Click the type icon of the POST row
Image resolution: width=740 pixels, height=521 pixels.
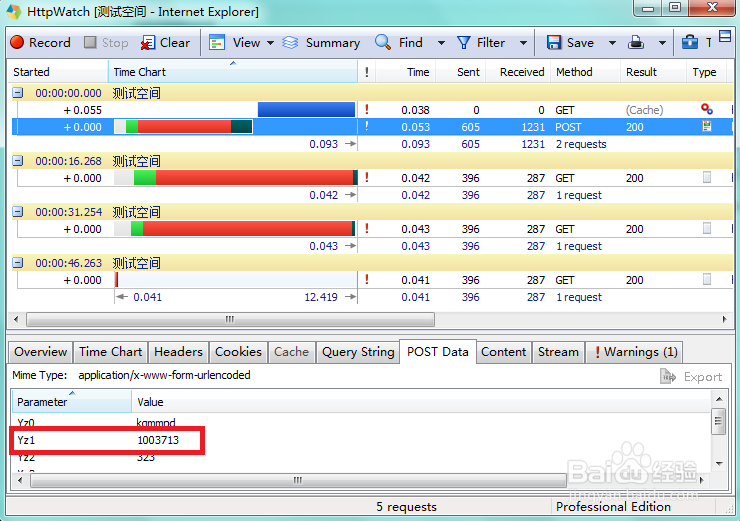click(x=707, y=126)
